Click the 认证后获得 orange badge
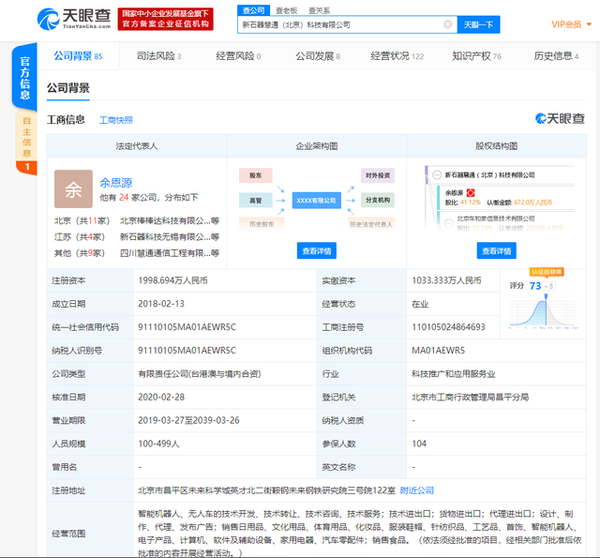Viewport: 600px width, 558px height. click(x=546, y=272)
